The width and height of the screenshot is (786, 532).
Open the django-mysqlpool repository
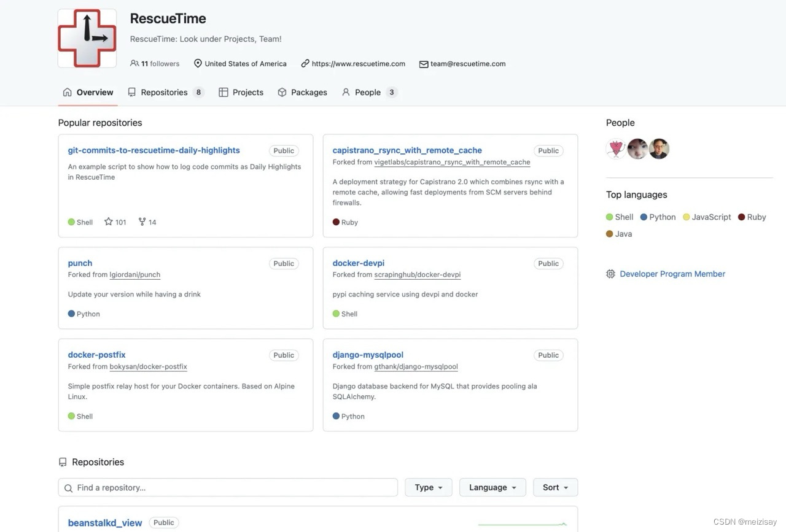click(368, 355)
